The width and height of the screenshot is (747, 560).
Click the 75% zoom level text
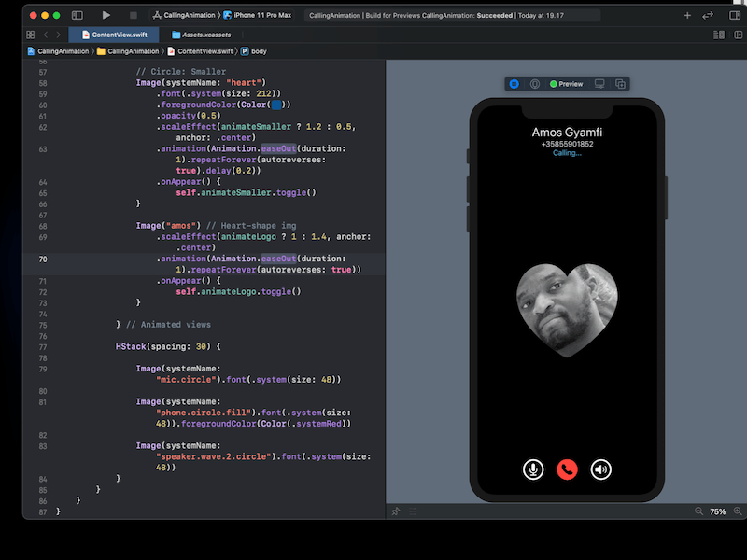click(717, 511)
